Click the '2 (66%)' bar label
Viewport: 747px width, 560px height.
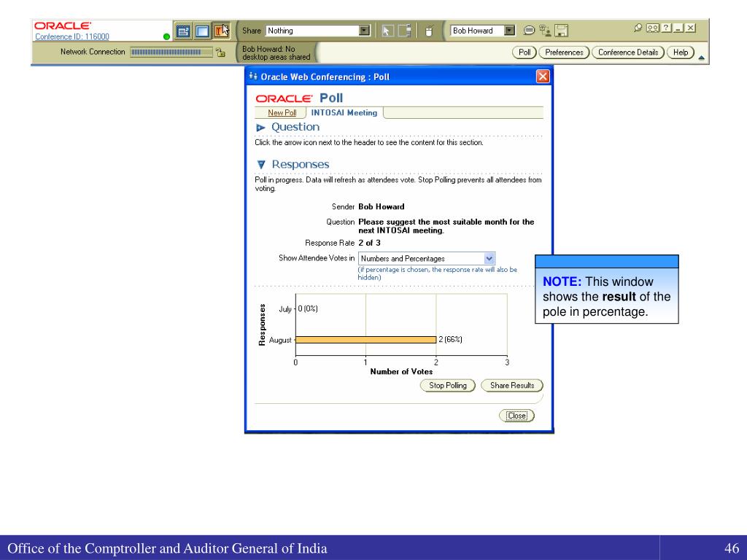coord(450,340)
